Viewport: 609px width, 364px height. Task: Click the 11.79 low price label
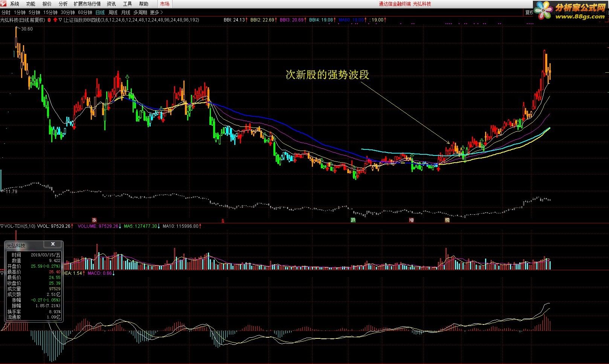pyautogui.click(x=12, y=192)
